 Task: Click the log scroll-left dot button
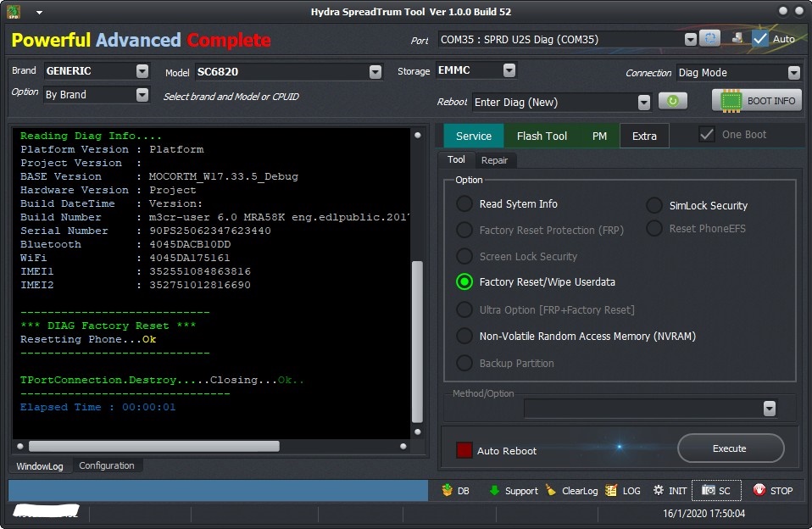pyautogui.click(x=20, y=446)
